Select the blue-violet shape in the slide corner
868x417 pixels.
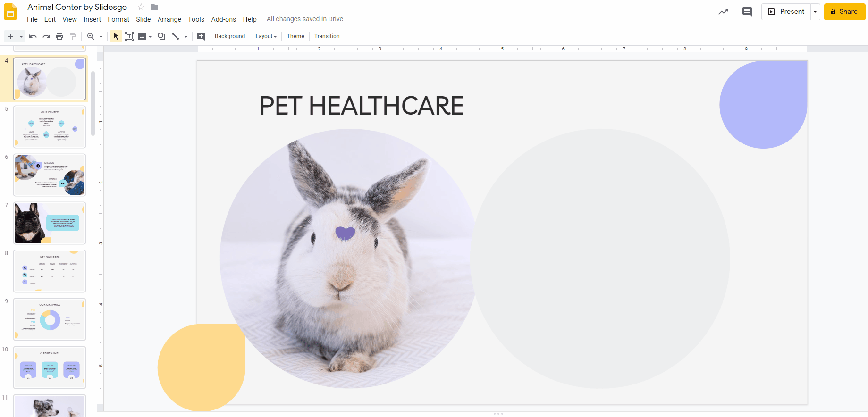pos(763,105)
